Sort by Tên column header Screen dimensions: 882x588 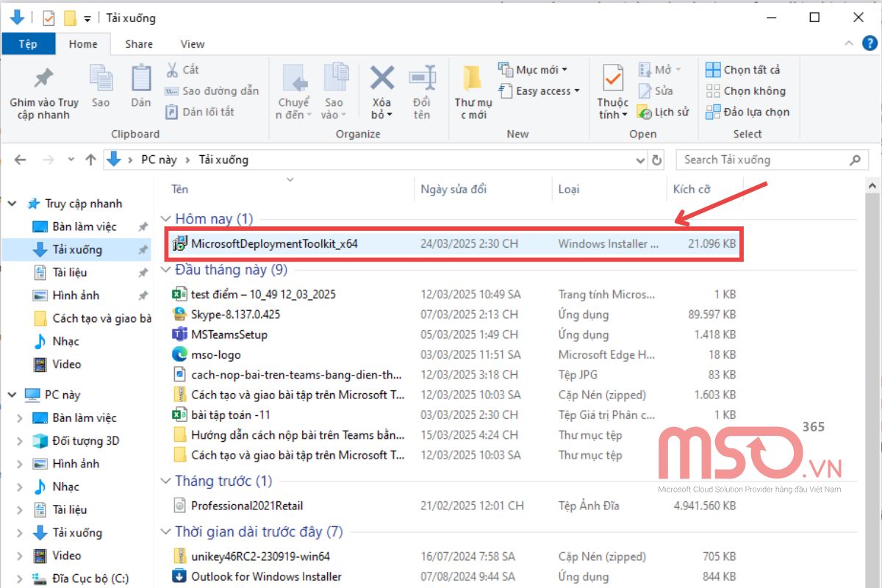coord(290,189)
